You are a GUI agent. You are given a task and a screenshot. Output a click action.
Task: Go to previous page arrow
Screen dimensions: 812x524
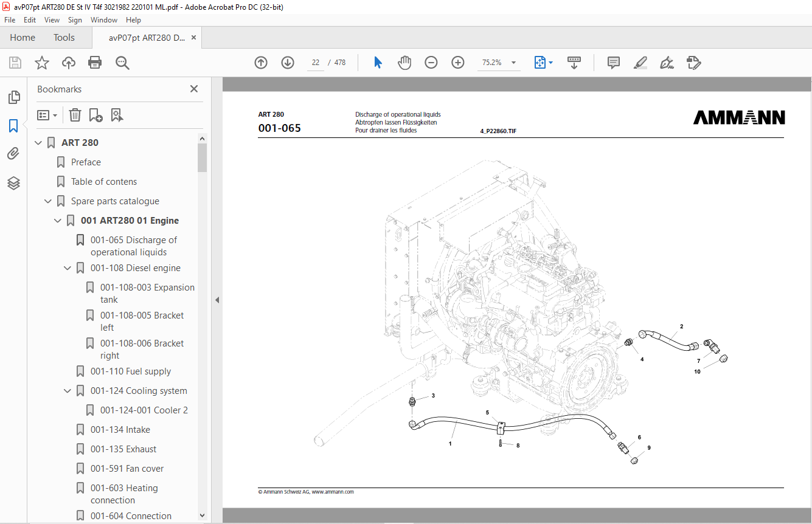(261, 63)
